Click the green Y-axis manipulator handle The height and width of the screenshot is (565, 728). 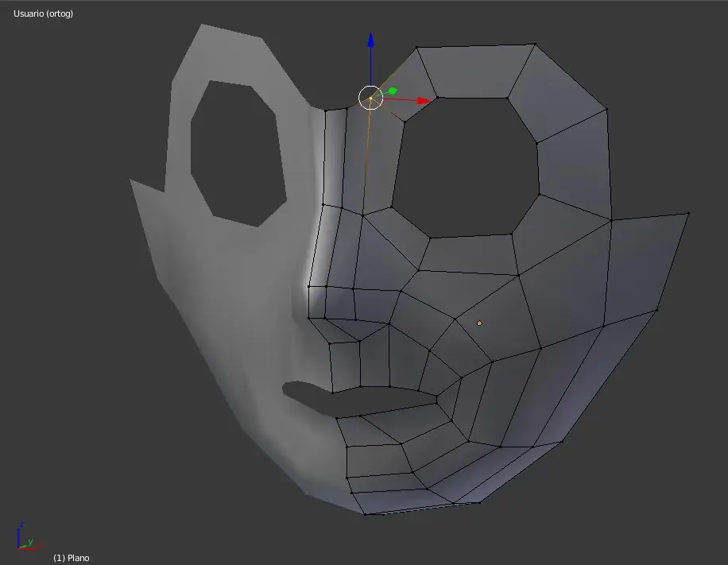392,91
